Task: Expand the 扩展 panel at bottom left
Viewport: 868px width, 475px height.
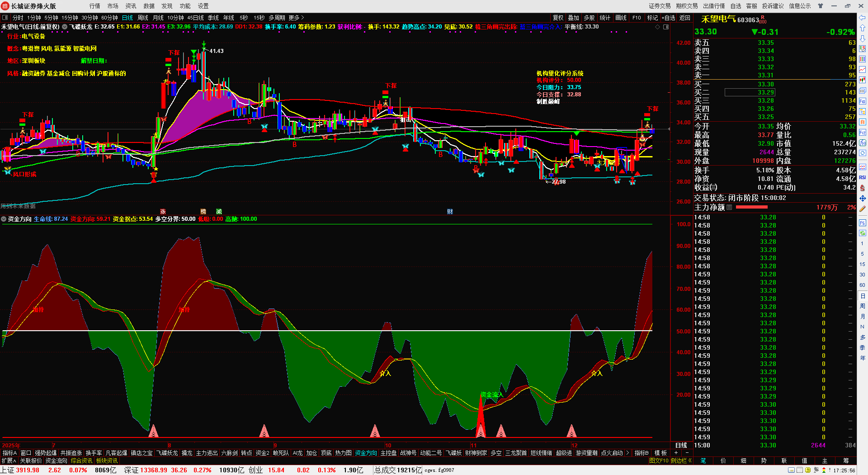Action: pyautogui.click(x=9, y=461)
